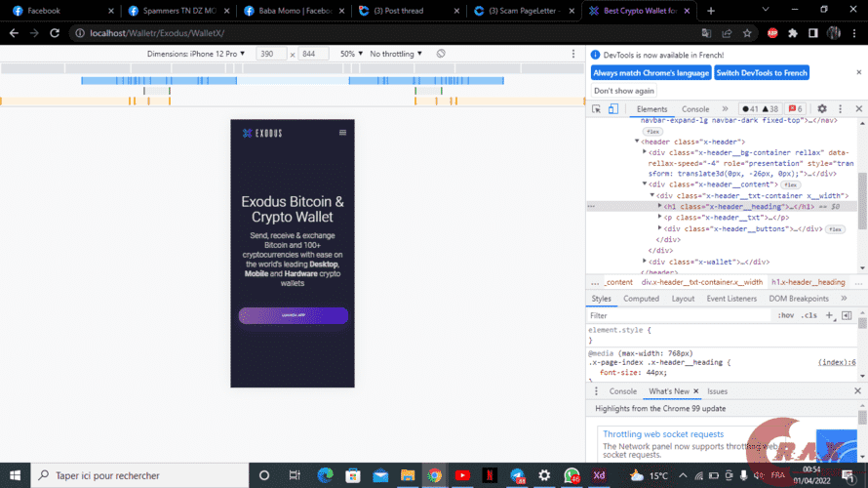Open the Dimensions iPhone 12 Pro dropdown
Screen dimensions: 868x488
click(192, 54)
